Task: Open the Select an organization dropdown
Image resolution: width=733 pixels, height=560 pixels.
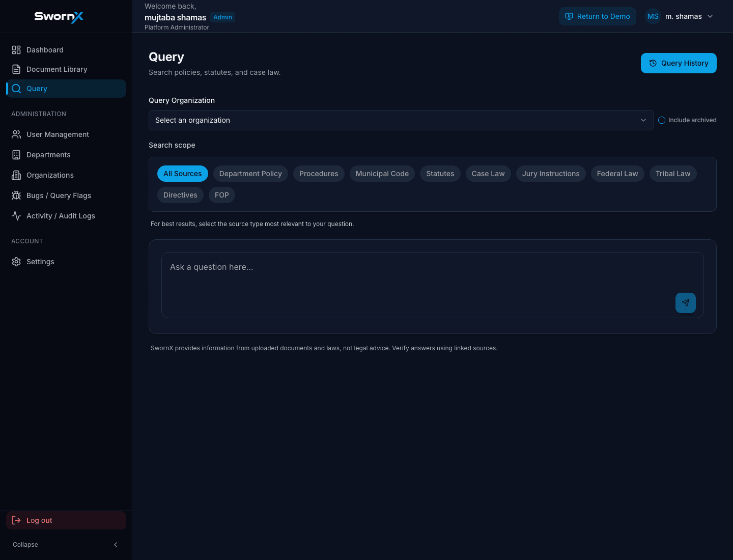Action: [401, 120]
